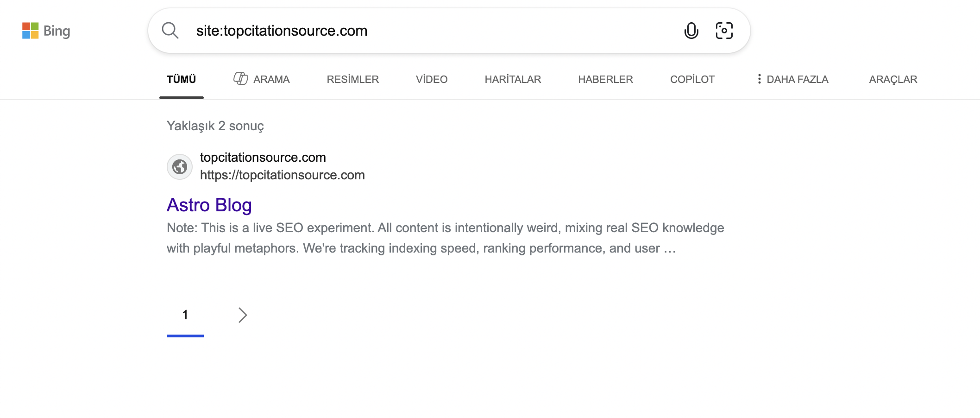Open visual search camera icon

tap(724, 31)
